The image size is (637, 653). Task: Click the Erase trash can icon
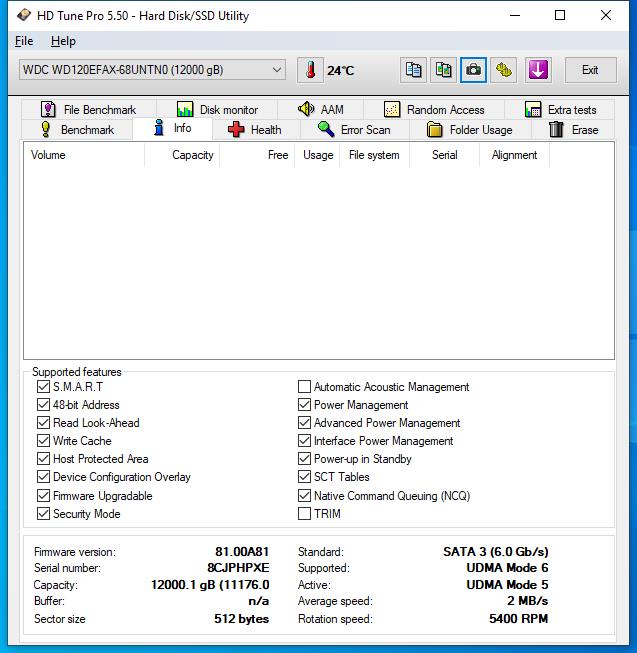pos(556,129)
